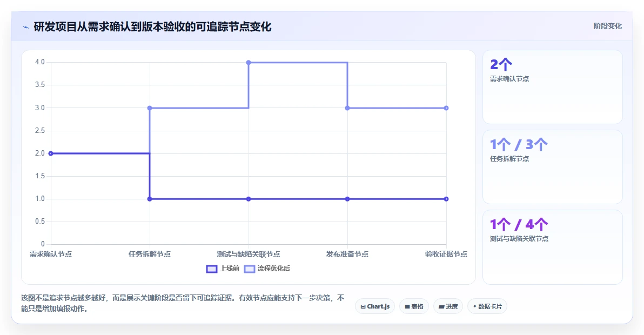The height and width of the screenshot is (335, 644).
Task: Select the 上线前 point at 测试与缺陷关联节点
Action: pyautogui.click(x=249, y=199)
